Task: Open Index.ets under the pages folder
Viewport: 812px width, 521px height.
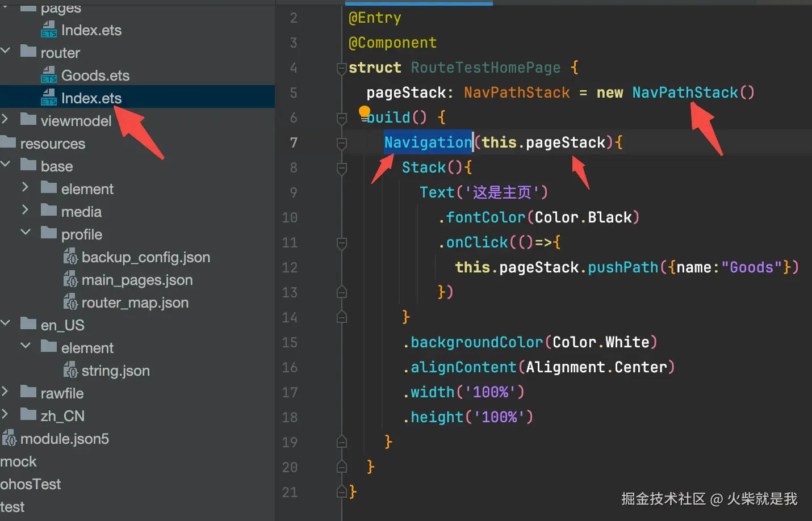Action: [91, 30]
